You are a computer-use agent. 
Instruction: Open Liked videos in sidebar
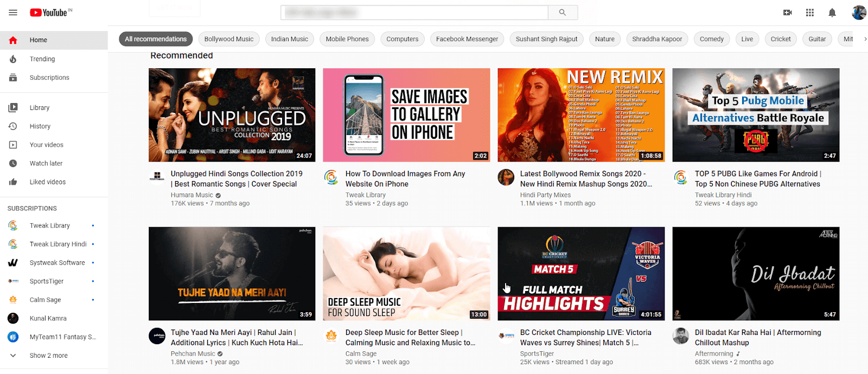[47, 182]
